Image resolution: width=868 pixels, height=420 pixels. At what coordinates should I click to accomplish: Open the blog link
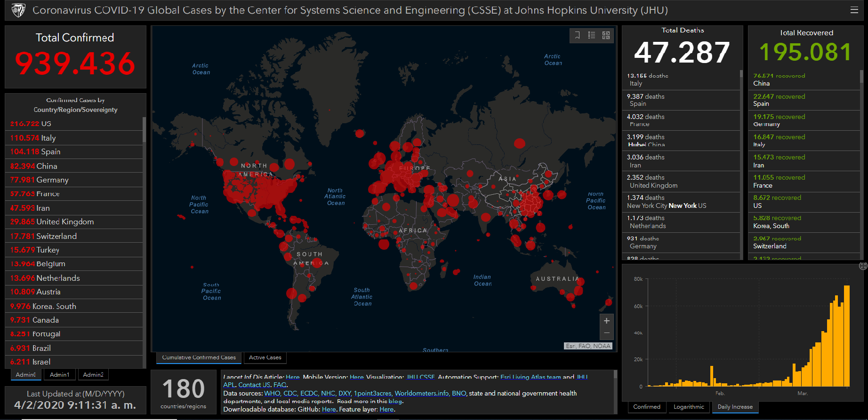pos(395,401)
